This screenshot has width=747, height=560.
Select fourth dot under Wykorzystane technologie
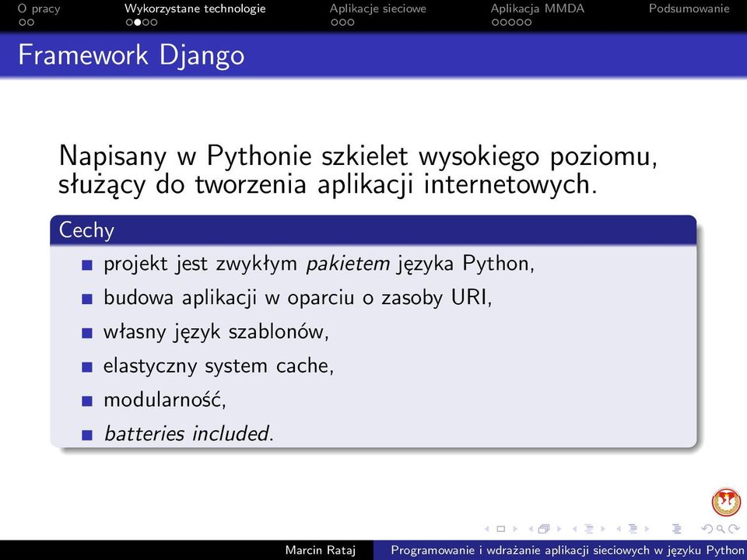(154, 22)
